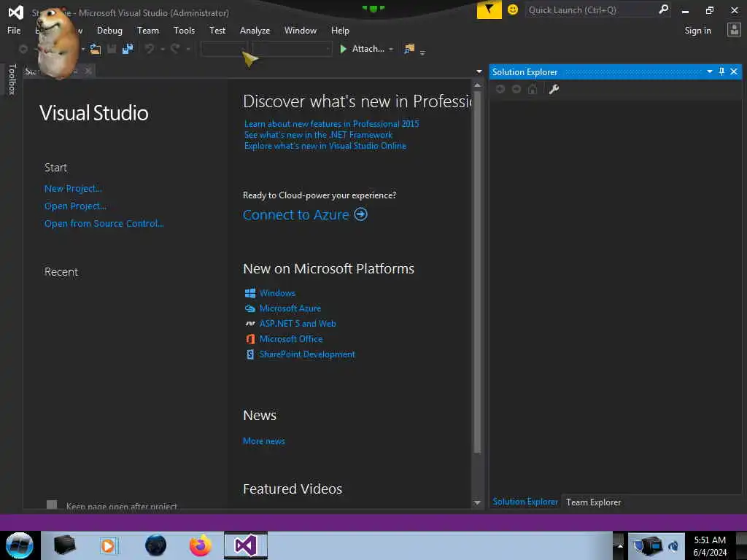Click the Redo toolbar icon
This screenshot has width=747, height=560.
pos(175,49)
